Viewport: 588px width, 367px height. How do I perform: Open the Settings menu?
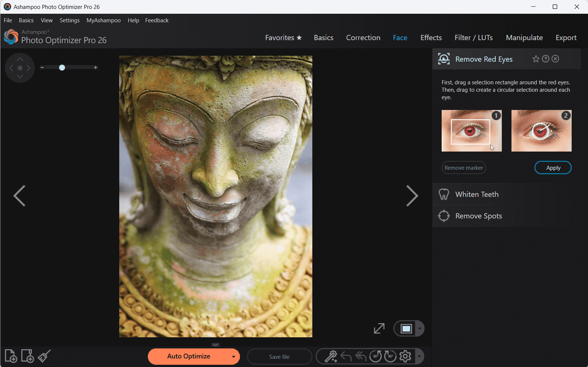(x=69, y=20)
